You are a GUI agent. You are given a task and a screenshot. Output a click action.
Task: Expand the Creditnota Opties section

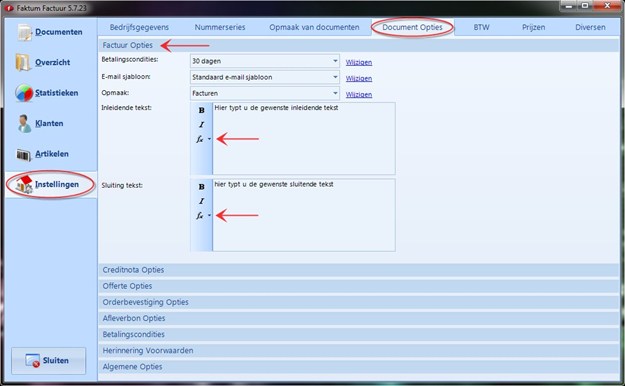358,270
